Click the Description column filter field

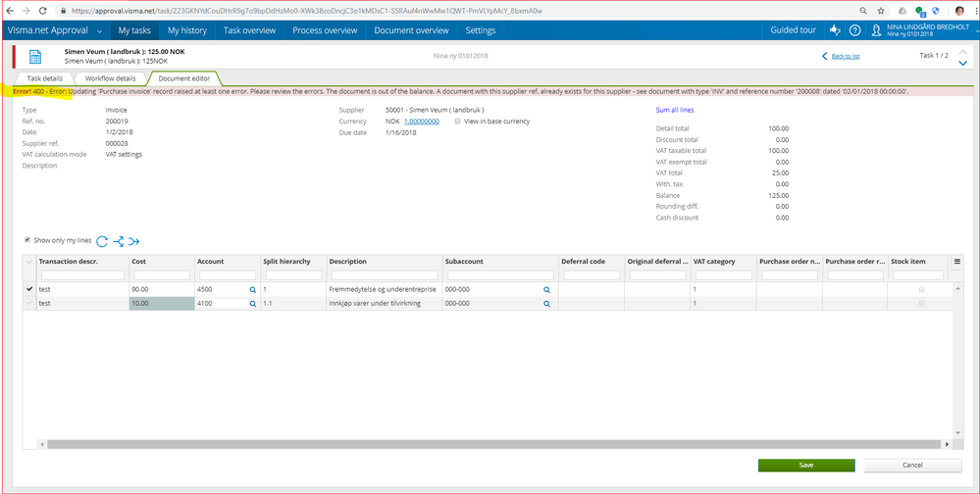click(x=385, y=274)
